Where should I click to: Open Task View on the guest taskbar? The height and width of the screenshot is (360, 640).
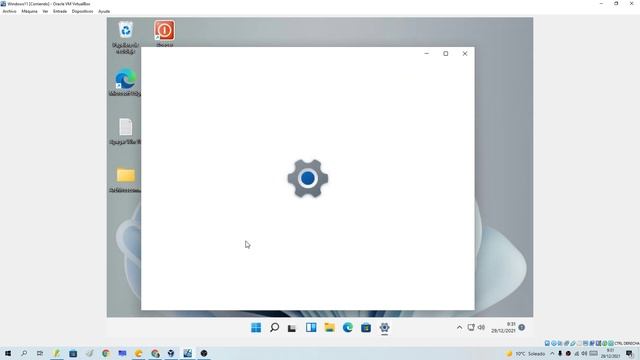click(x=292, y=327)
